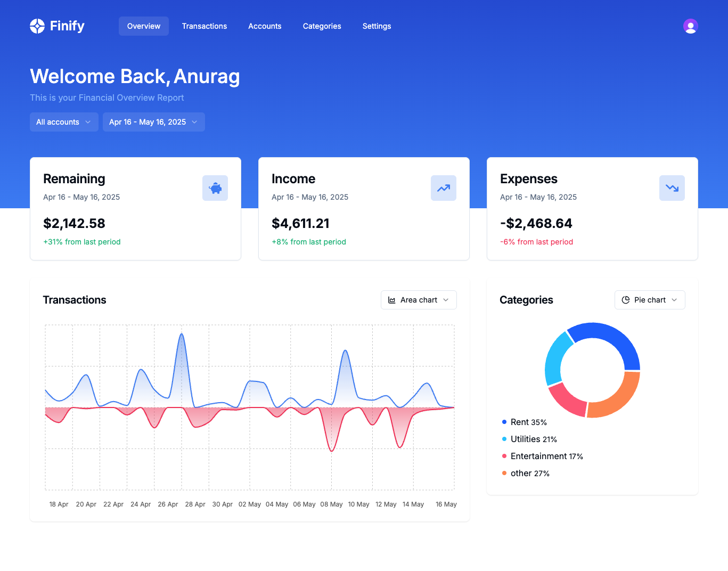Open the Area chart type dropdown
728x571 pixels.
419,299
